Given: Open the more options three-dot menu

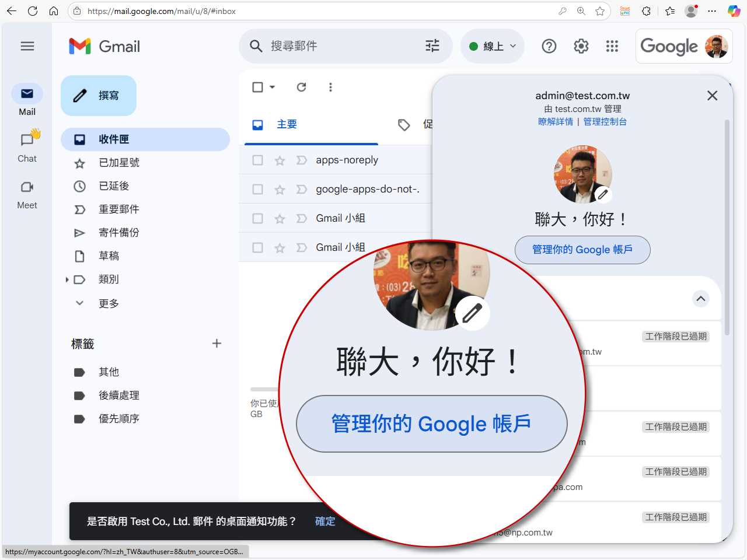Looking at the screenshot, I should click(330, 87).
